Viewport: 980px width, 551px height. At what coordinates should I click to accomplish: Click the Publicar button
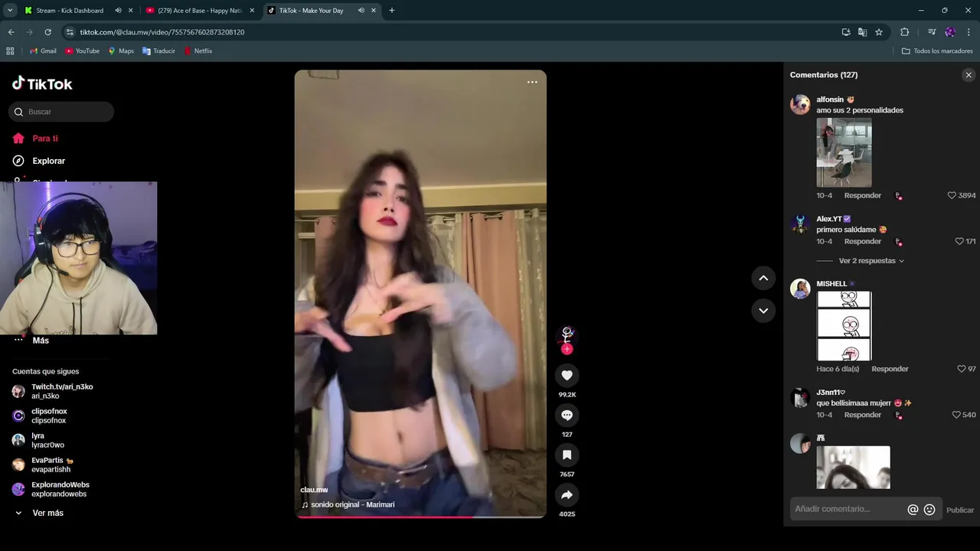(x=960, y=510)
